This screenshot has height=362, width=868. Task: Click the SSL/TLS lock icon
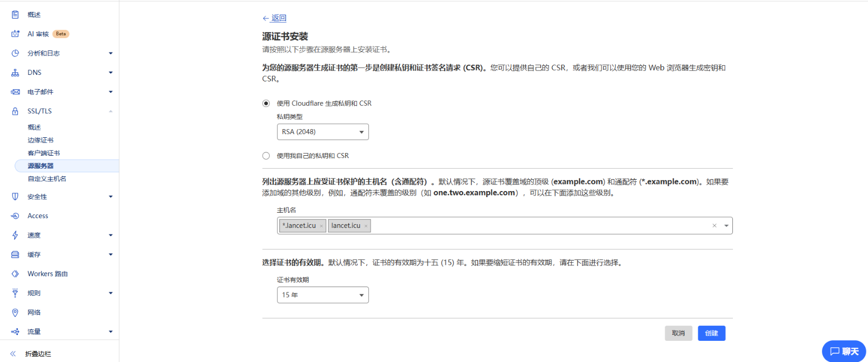pyautogui.click(x=15, y=111)
